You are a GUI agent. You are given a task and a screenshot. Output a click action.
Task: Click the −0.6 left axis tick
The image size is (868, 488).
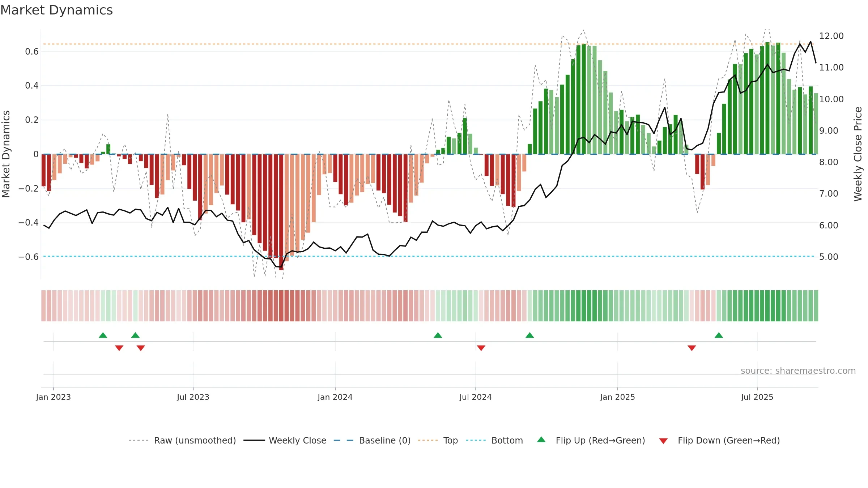[x=29, y=257]
